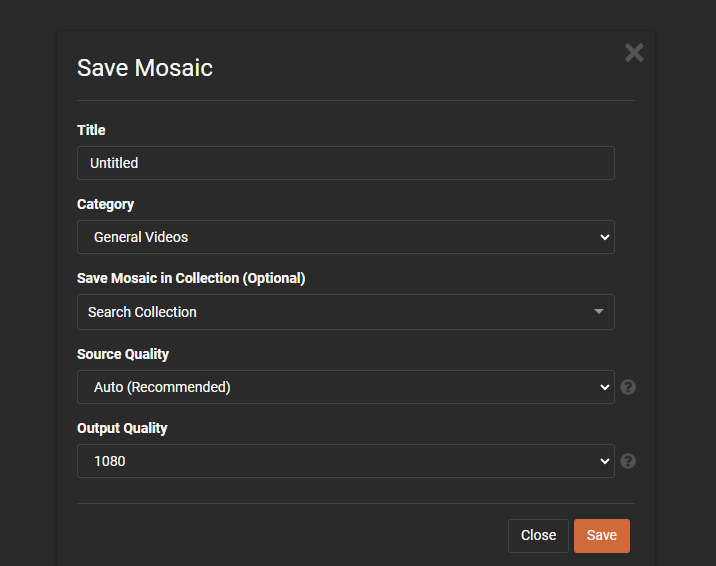Close the Save Mosaic dialog with X icon
This screenshot has width=716, height=566.
click(x=634, y=53)
